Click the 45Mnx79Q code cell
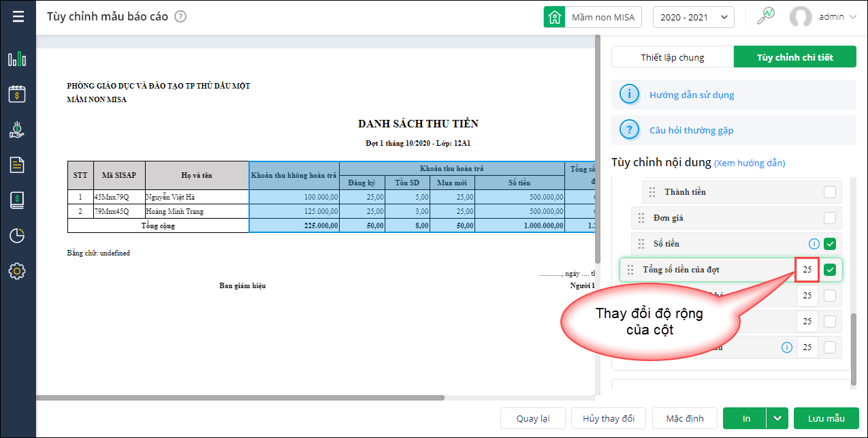Image resolution: width=868 pixels, height=438 pixels. 119,197
